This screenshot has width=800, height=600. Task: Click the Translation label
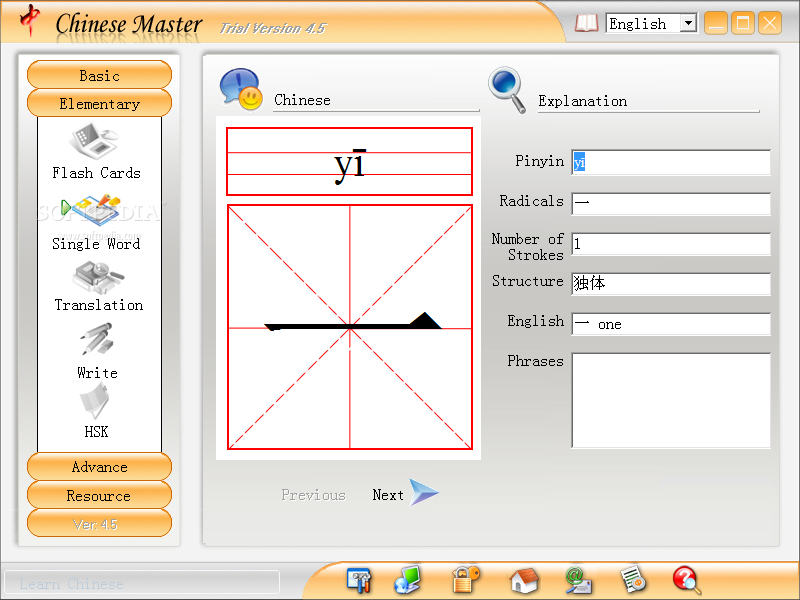point(98,305)
